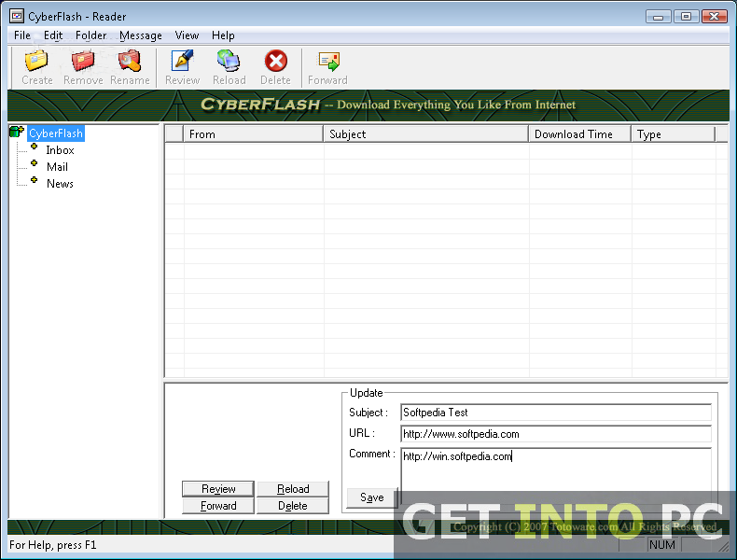Click the Review button in bottom panel

(x=218, y=489)
